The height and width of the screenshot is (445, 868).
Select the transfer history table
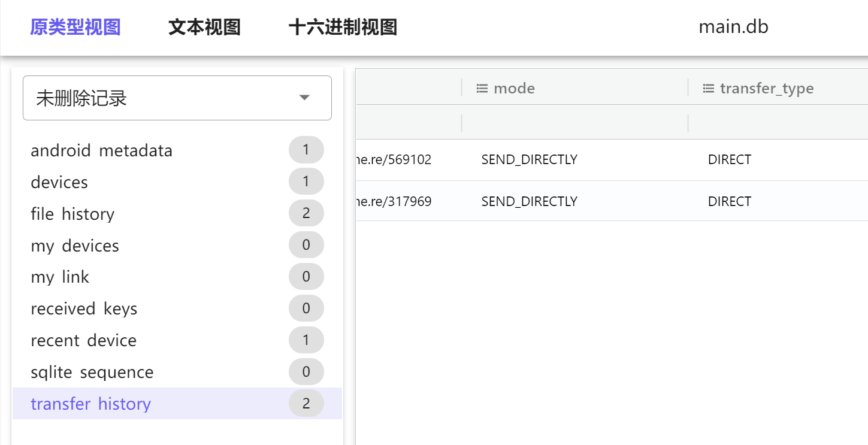[x=90, y=404]
